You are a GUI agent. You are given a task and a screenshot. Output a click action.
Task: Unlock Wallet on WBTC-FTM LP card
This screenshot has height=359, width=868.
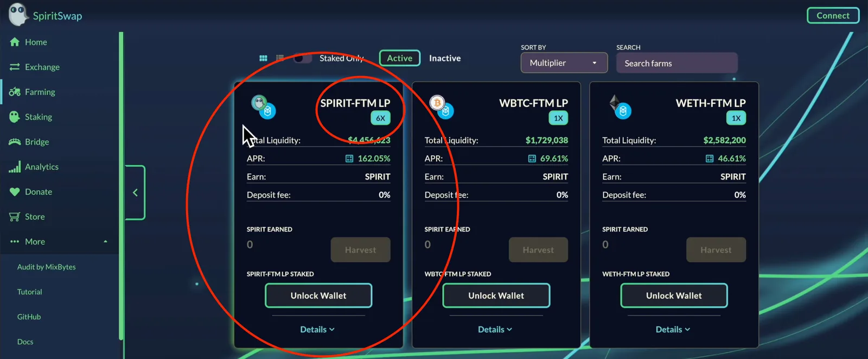496,295
